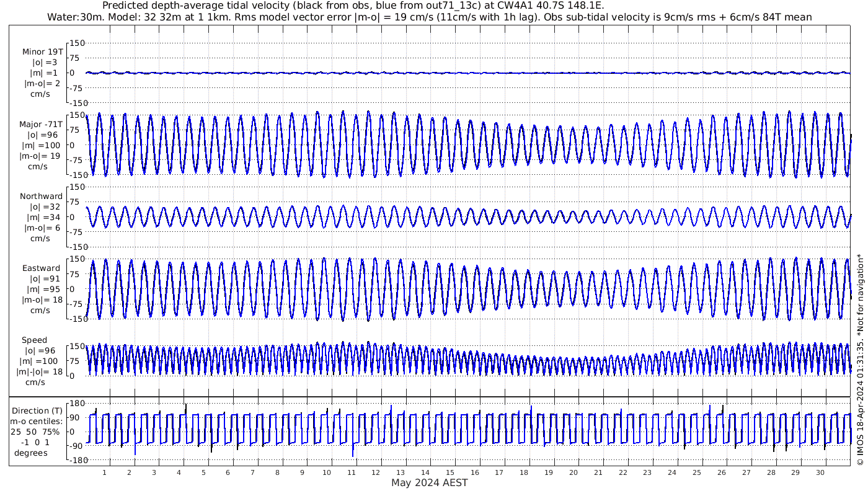Select the Speed panel label
The height and width of the screenshot is (496, 868).
tap(34, 340)
